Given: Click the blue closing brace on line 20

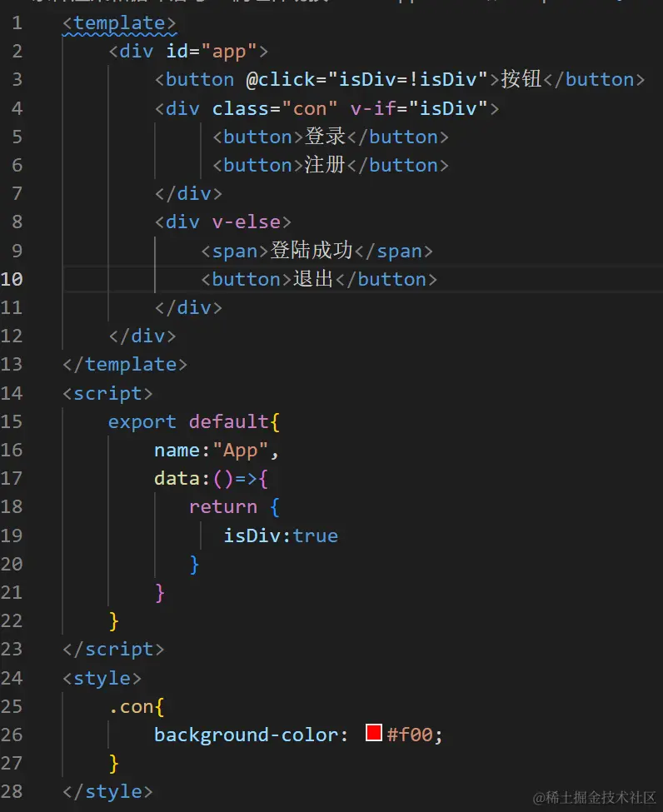Looking at the screenshot, I should (x=194, y=564).
